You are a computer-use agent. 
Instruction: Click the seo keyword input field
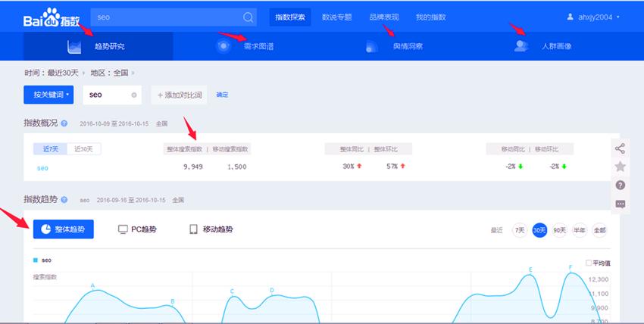click(x=112, y=95)
